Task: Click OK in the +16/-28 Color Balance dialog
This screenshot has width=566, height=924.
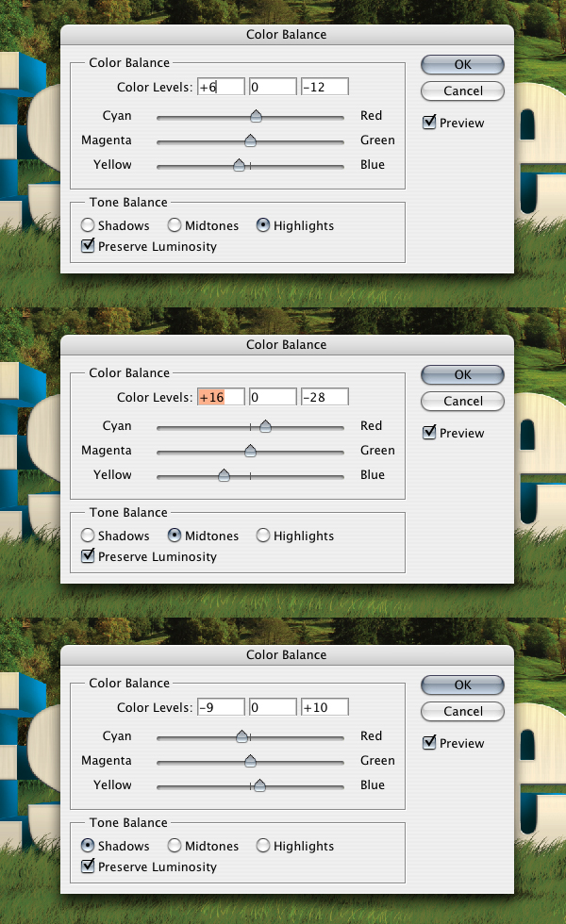Action: pyautogui.click(x=462, y=375)
